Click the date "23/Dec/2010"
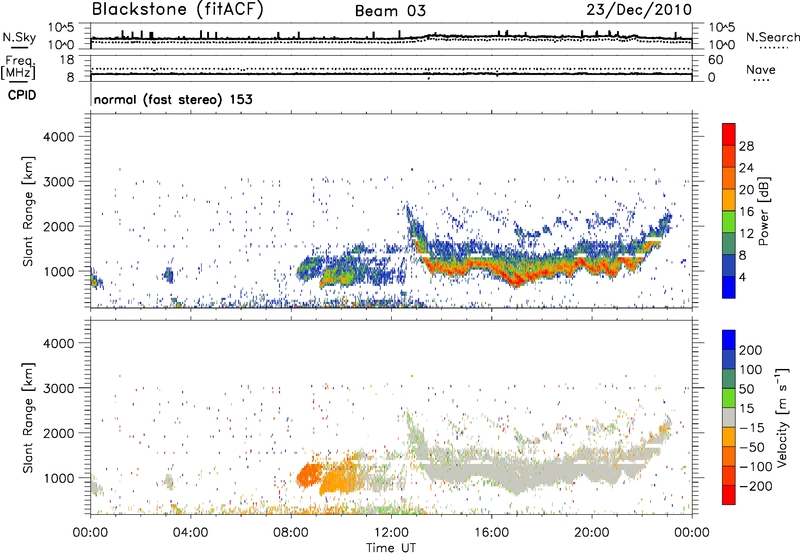The height and width of the screenshot is (554, 800). pyautogui.click(x=639, y=9)
